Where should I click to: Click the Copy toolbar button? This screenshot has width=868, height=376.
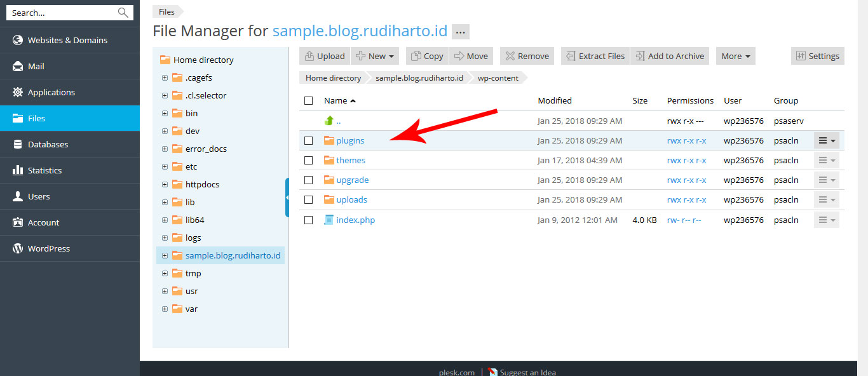pos(427,56)
